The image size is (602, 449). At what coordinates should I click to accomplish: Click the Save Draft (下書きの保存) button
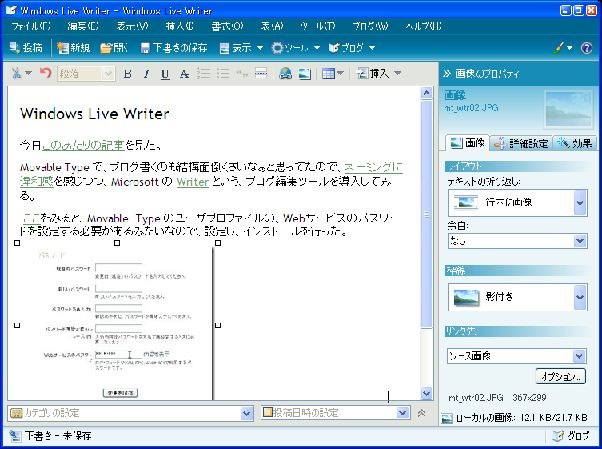175,47
